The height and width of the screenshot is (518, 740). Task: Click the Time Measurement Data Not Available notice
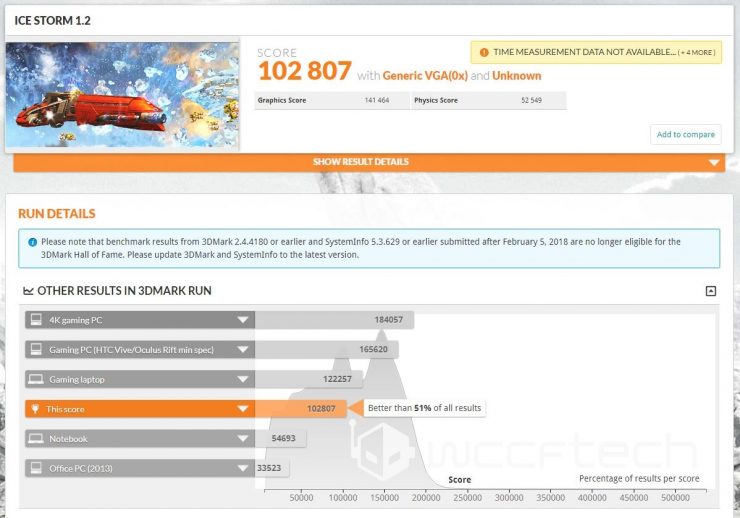coord(596,52)
